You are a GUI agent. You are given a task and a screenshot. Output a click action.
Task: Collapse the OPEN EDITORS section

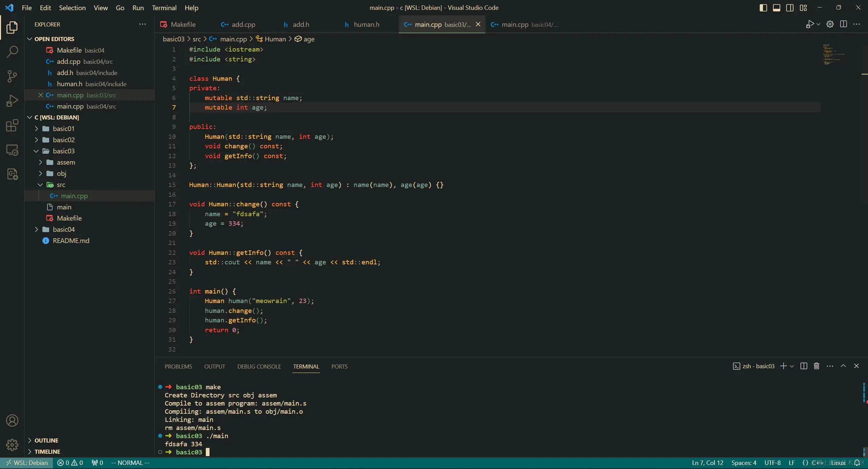(54, 39)
